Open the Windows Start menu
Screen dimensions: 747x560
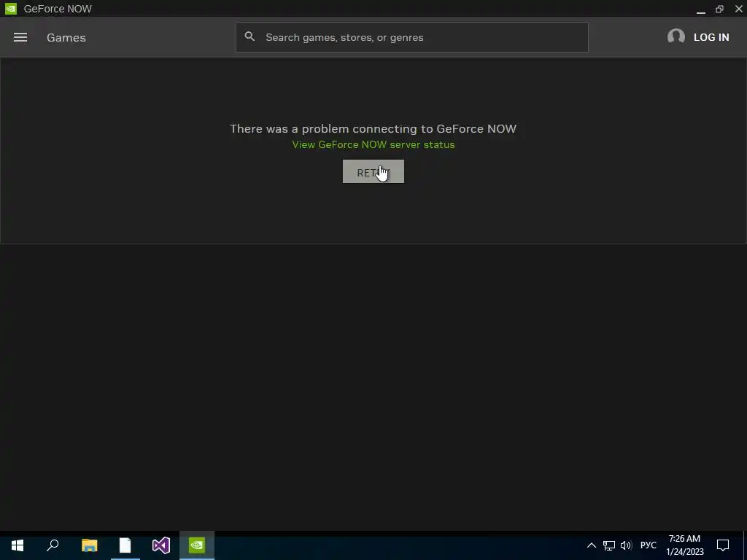(18, 545)
